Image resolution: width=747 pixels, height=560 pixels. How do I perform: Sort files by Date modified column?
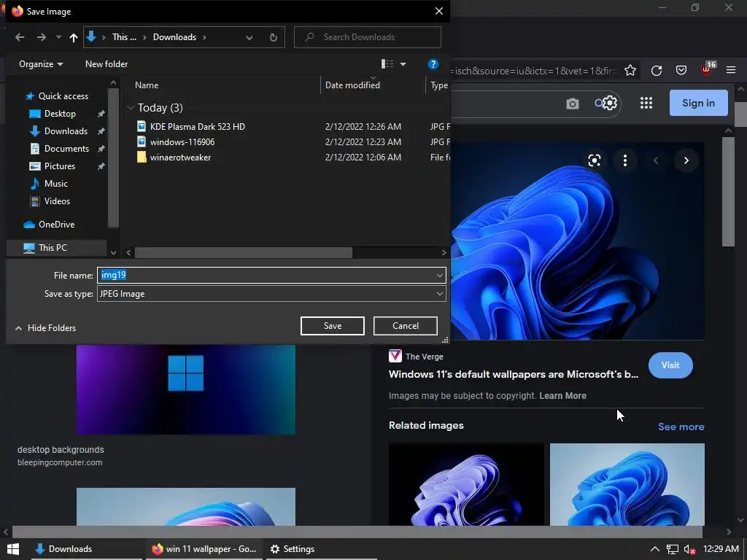[352, 85]
